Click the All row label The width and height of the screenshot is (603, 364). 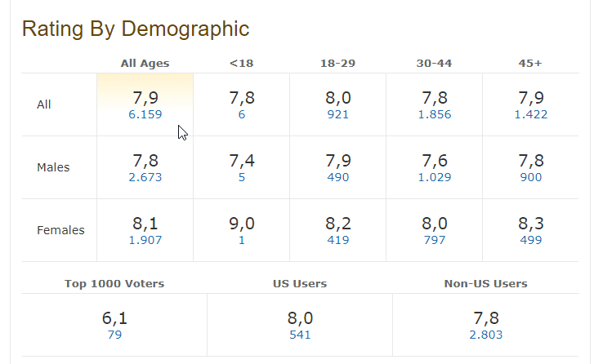coord(44,104)
